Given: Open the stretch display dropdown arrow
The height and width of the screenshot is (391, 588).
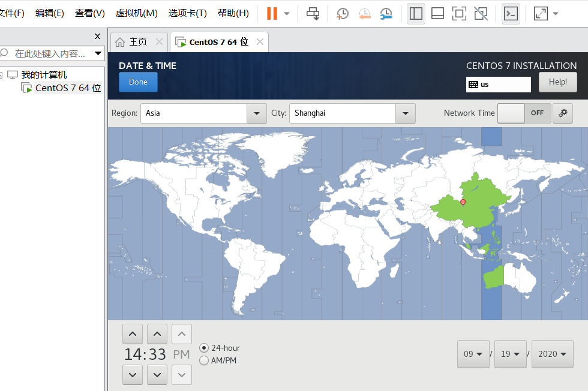Looking at the screenshot, I should pyautogui.click(x=556, y=14).
